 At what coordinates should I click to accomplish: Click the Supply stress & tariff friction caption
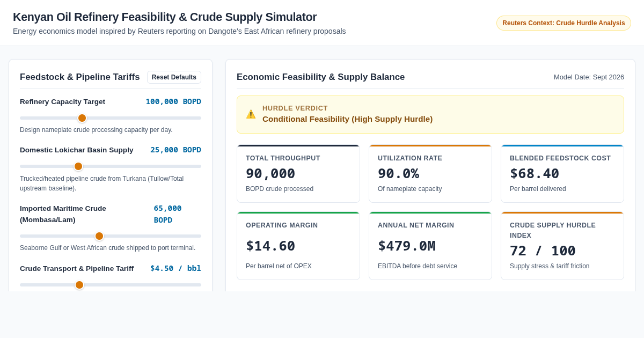tap(550, 266)
